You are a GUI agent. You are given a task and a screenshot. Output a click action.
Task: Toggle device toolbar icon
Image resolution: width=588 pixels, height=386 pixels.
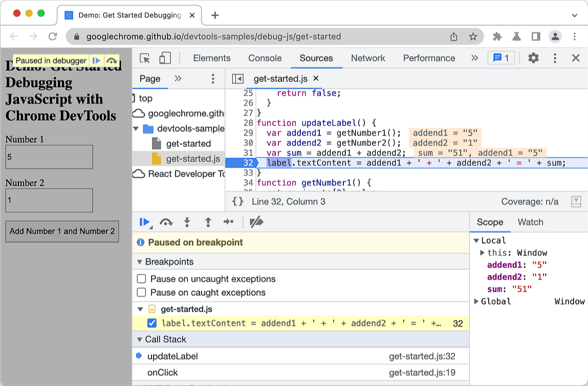coord(165,58)
